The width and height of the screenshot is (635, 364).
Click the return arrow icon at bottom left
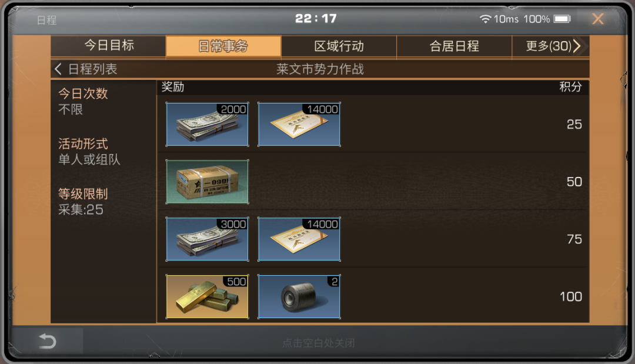(x=48, y=341)
